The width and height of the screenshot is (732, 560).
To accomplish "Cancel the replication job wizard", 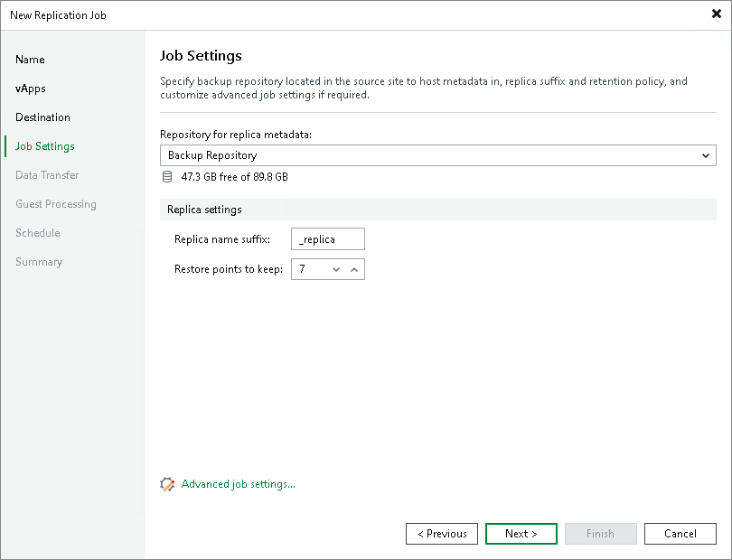I will (680, 534).
